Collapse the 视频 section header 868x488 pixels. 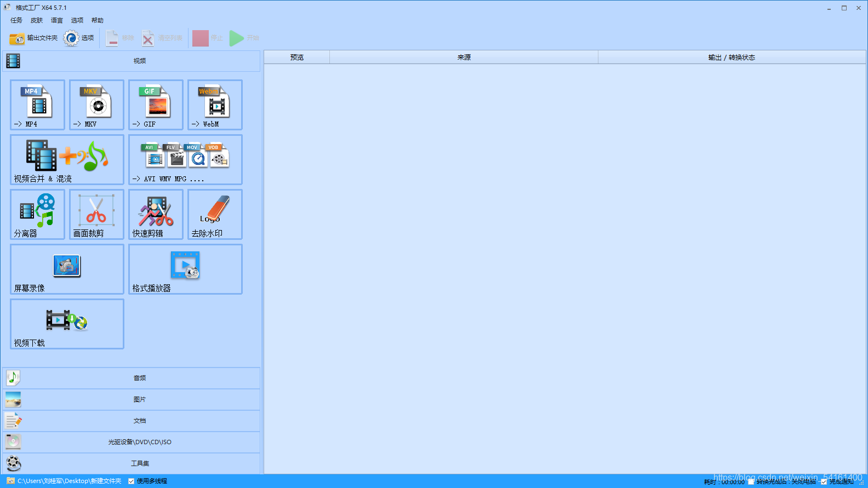(x=132, y=61)
